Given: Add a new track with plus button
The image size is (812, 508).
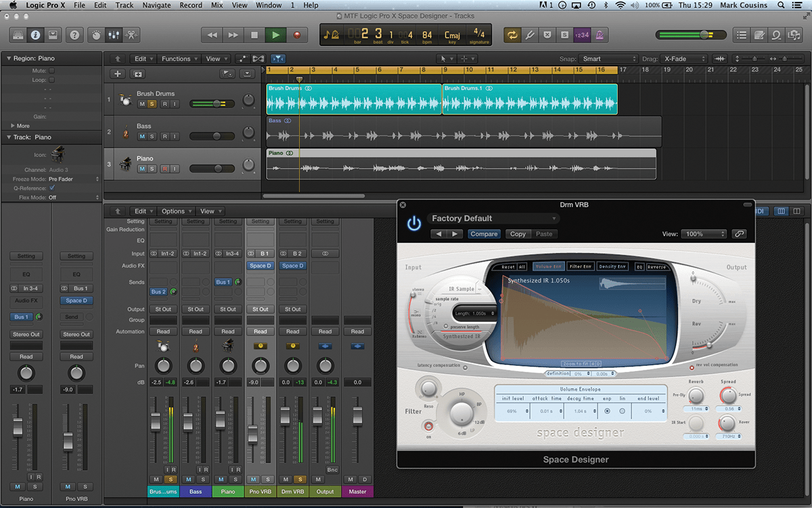Looking at the screenshot, I should click(118, 74).
